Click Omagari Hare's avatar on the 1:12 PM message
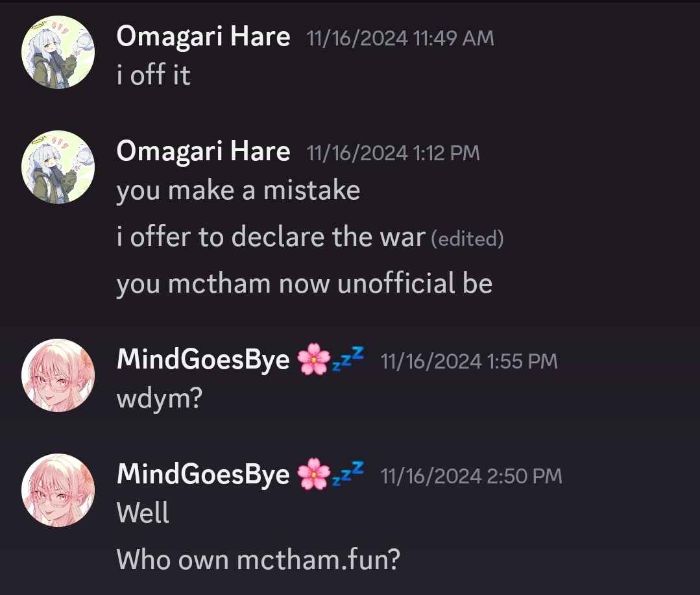 coord(58,167)
